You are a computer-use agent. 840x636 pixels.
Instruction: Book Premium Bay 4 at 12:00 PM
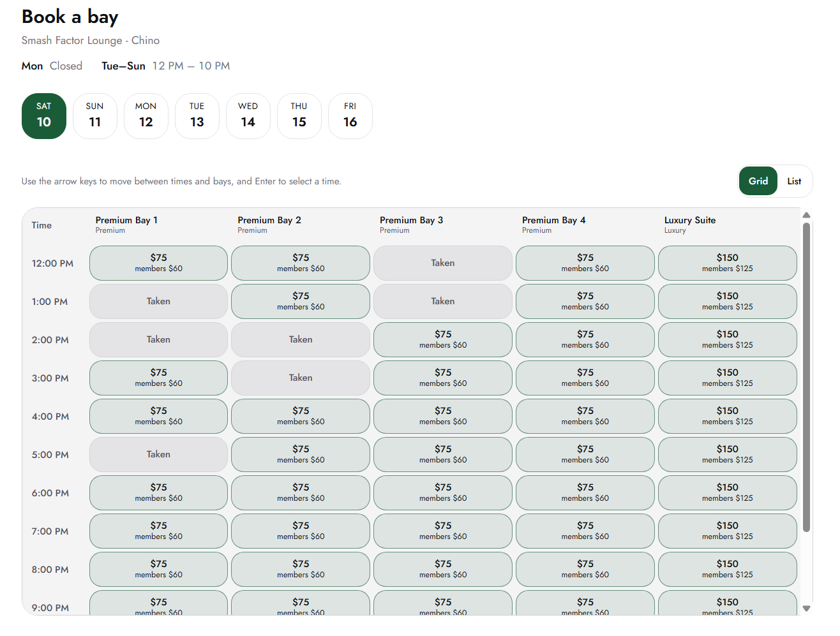(x=585, y=263)
